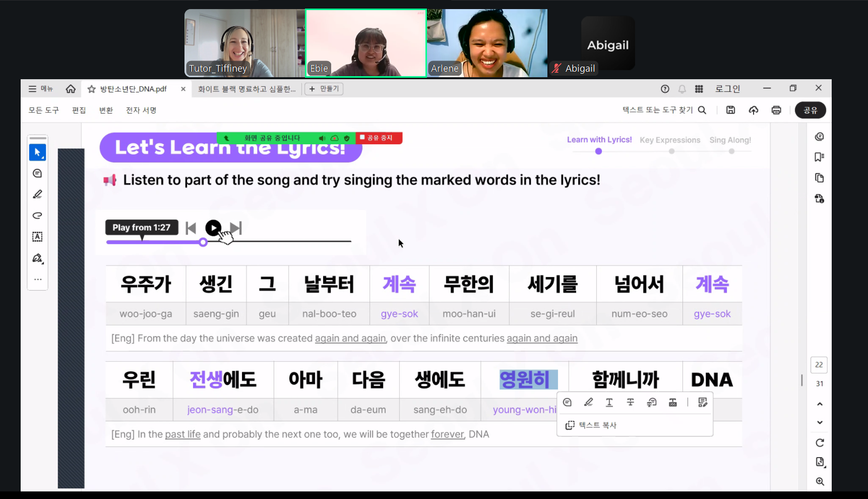Underline selected text icon in popup
Viewport: 868px width, 499px height.
609,402
